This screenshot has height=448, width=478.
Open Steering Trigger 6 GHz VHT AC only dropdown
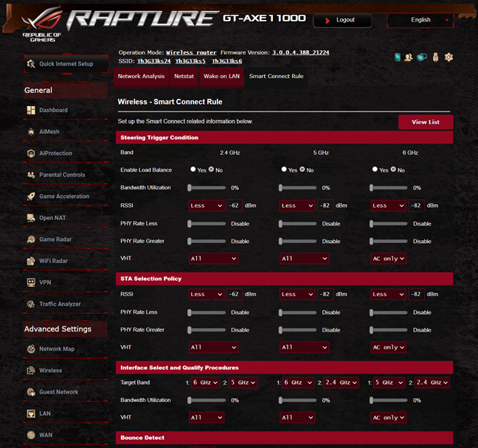click(388, 259)
